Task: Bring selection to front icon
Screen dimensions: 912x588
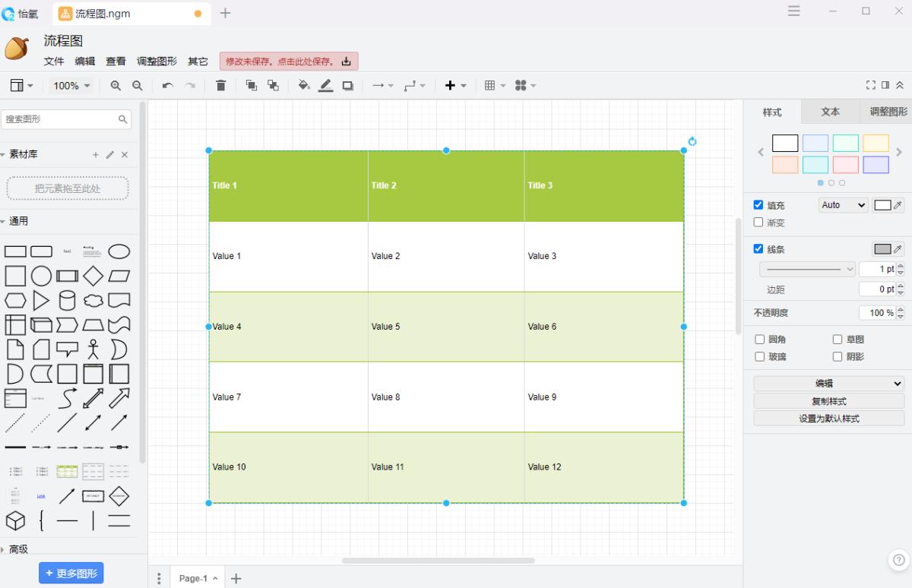Action: pyautogui.click(x=251, y=86)
